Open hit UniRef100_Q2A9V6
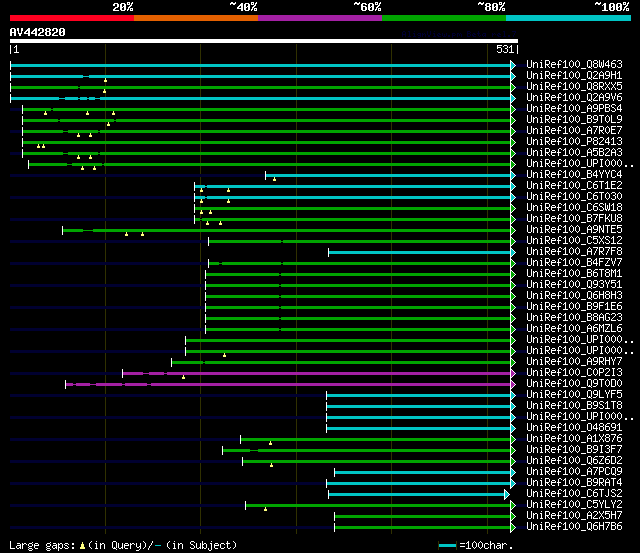This screenshot has width=640, height=553. [x=574, y=98]
